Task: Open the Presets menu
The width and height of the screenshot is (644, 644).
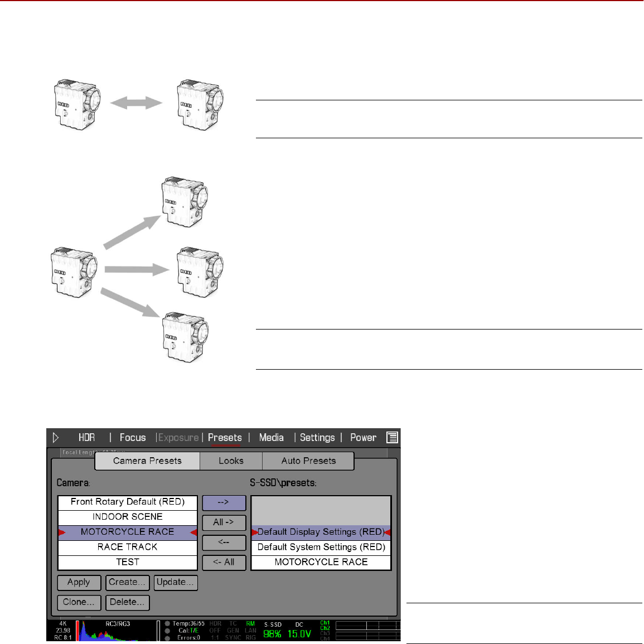Action: (225, 437)
